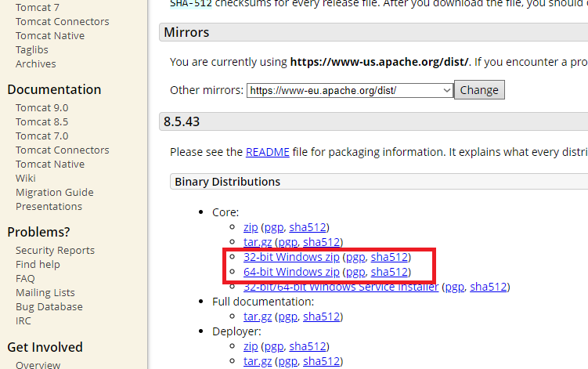Open the FAQ sidebar link
This screenshot has width=588, height=369.
click(x=25, y=279)
